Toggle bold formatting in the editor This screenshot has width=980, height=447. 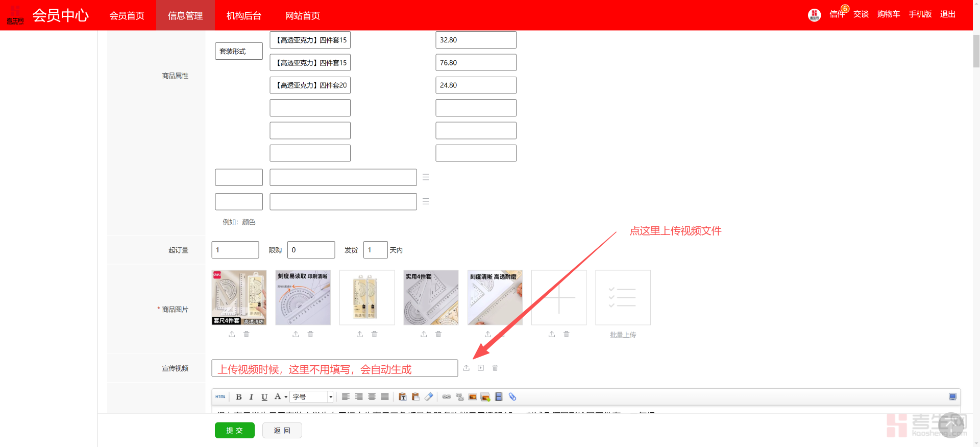(238, 397)
